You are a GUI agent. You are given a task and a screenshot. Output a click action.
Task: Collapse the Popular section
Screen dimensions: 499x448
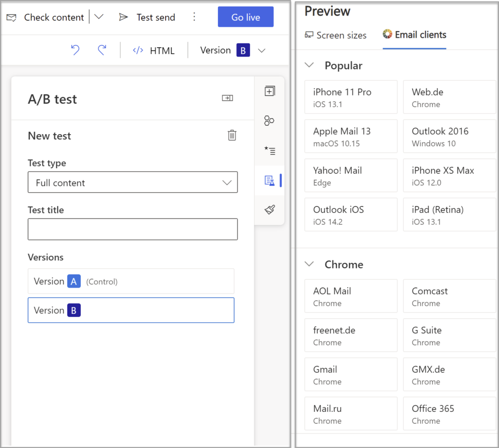tap(309, 65)
